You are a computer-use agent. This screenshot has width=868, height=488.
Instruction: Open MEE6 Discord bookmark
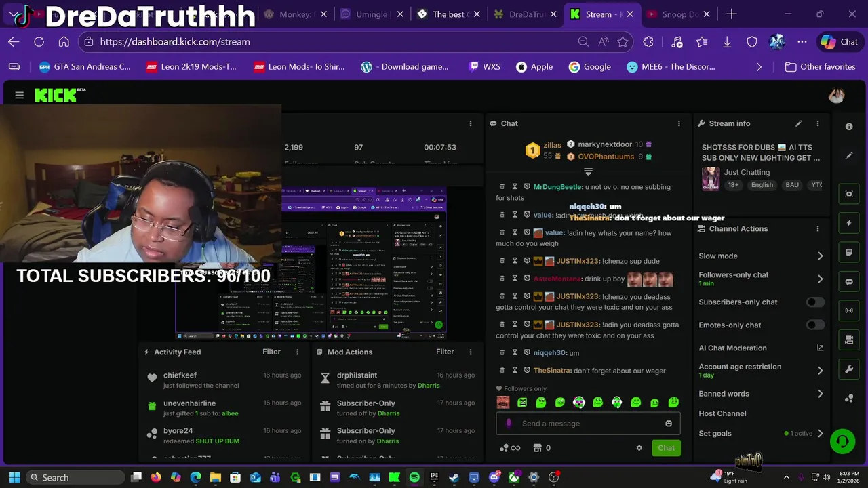[x=671, y=67]
